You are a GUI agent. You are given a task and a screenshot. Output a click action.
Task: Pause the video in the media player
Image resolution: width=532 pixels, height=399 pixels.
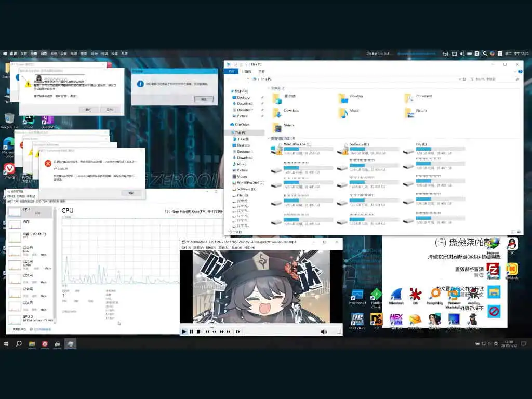click(x=191, y=331)
